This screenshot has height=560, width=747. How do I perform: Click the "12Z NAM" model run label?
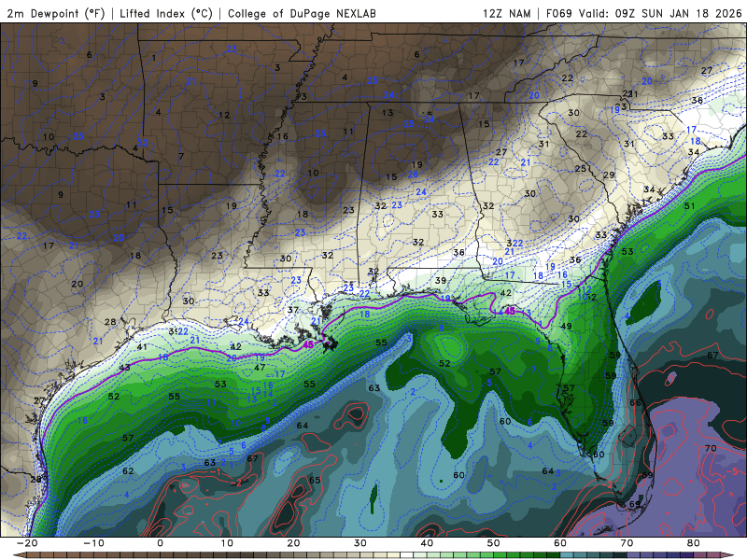(x=506, y=13)
